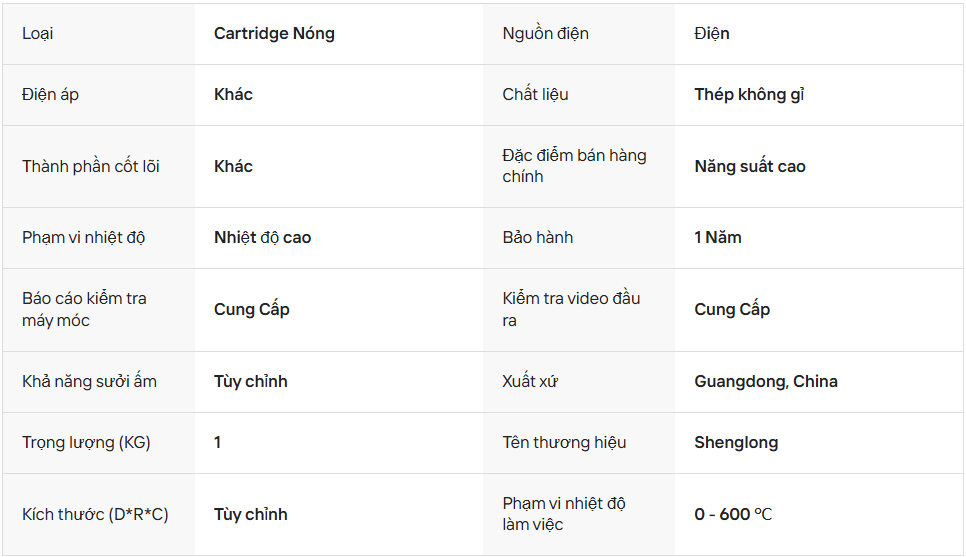
Task: Click the "Nhiệt độ cao" value
Action: (262, 238)
